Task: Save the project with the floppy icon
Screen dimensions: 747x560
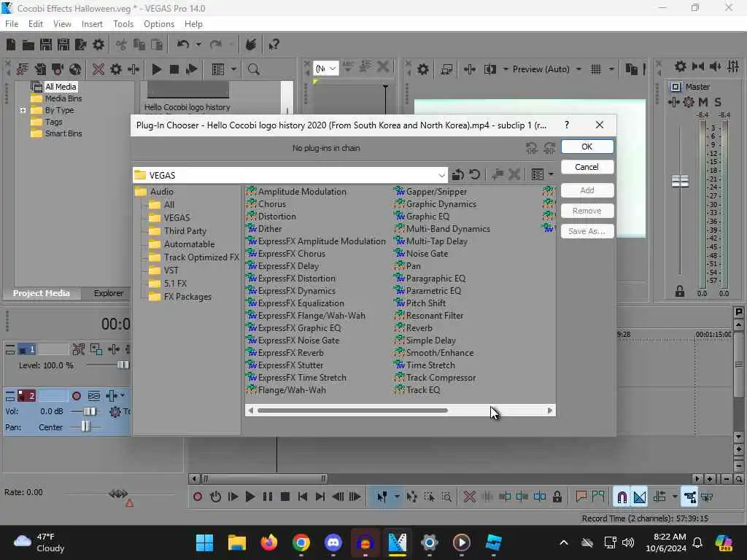Action: [46, 44]
